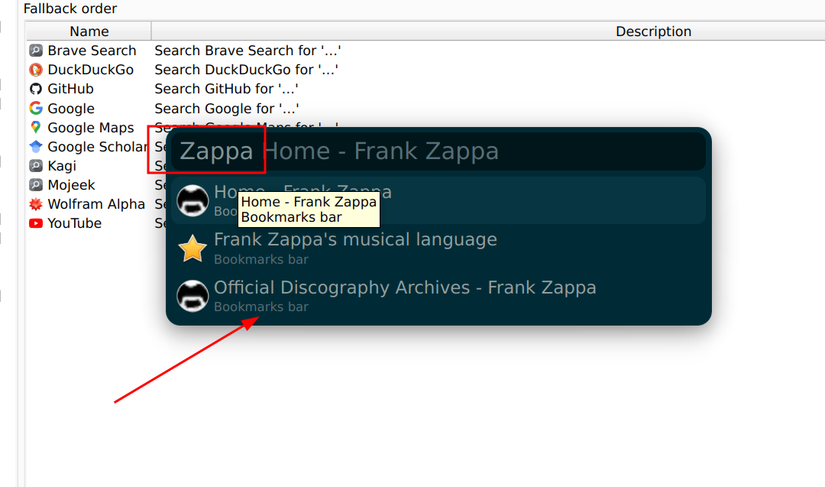Select the GitHub row name
Screen dimensions: 825x487
(x=71, y=89)
